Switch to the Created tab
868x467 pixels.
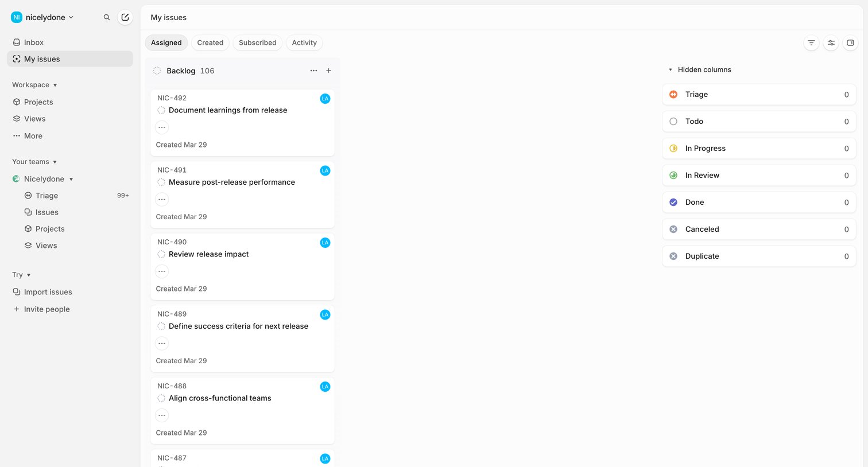[x=210, y=42]
